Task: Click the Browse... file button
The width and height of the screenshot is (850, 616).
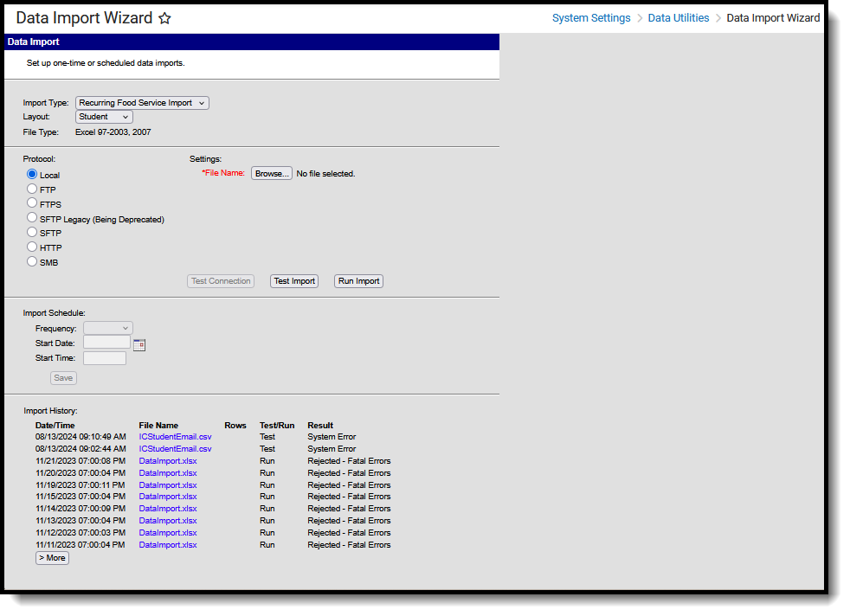Action: pyautogui.click(x=272, y=173)
